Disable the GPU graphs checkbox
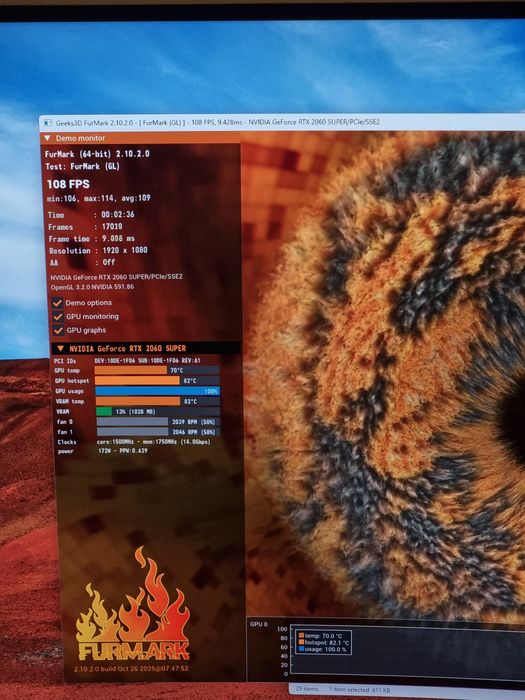 [x=58, y=331]
